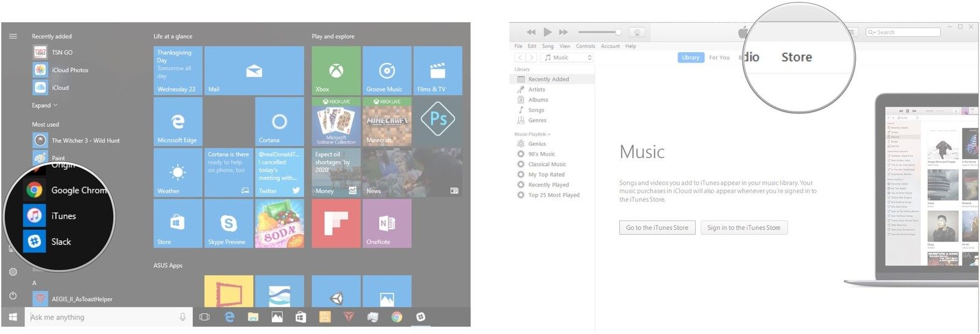The width and height of the screenshot is (980, 334).
Task: Open the Microsoft Edge tile
Action: (x=178, y=121)
